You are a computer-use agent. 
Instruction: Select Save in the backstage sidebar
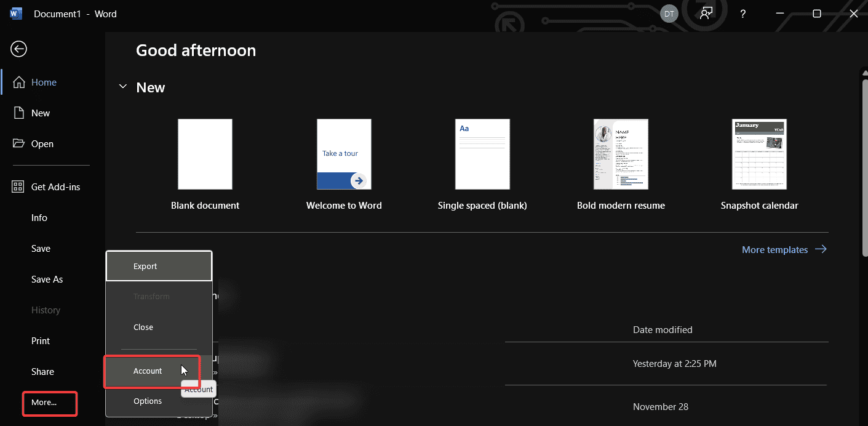[41, 249]
